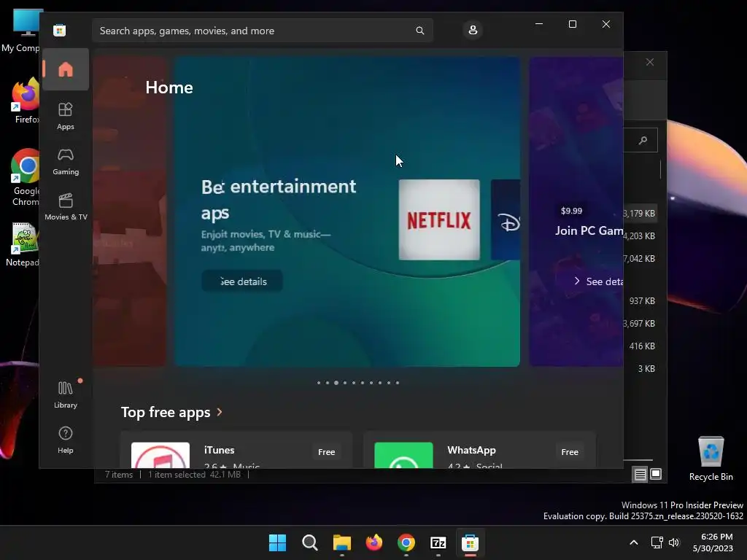This screenshot has height=560, width=747.
Task: Click the Microsoft Store logo in title bar
Action: [60, 31]
